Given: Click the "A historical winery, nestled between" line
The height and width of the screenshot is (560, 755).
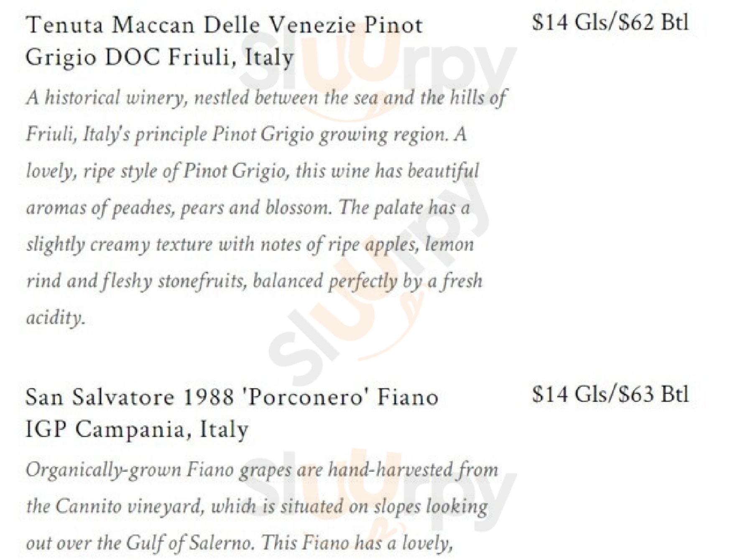Looking at the screenshot, I should point(266,98).
